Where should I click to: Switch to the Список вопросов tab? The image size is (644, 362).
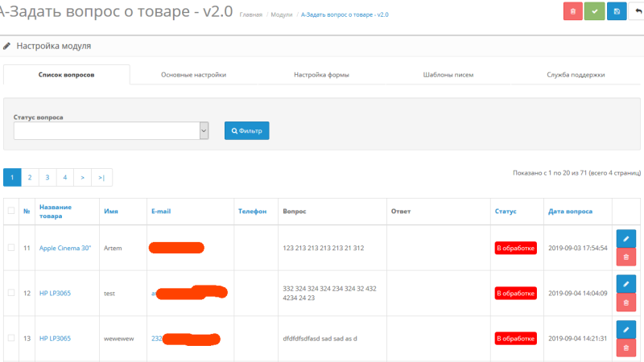click(67, 75)
